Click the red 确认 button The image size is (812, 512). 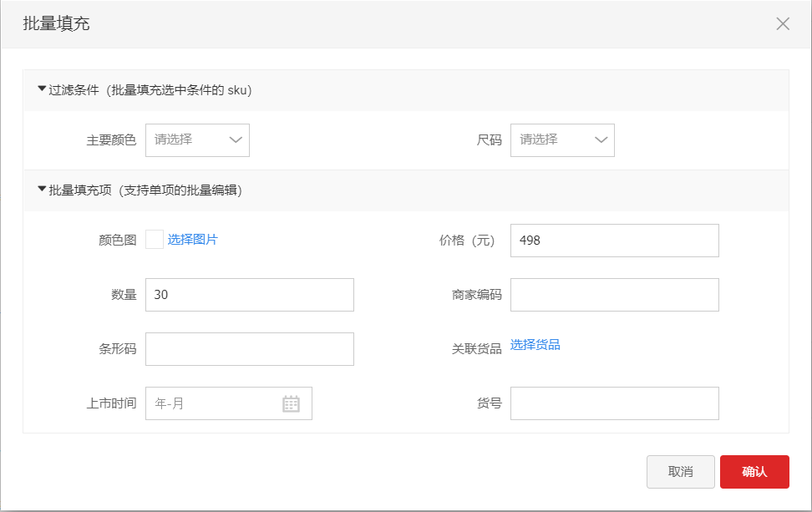pyautogui.click(x=754, y=472)
